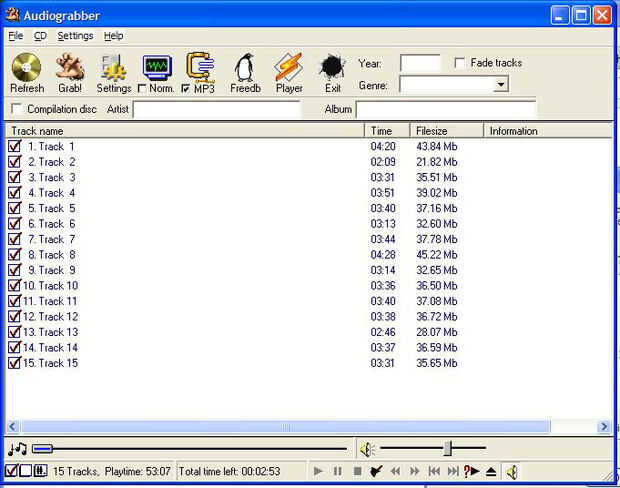The height and width of the screenshot is (488, 620).
Task: Start ripping with the Grab! icon
Action: [x=70, y=67]
